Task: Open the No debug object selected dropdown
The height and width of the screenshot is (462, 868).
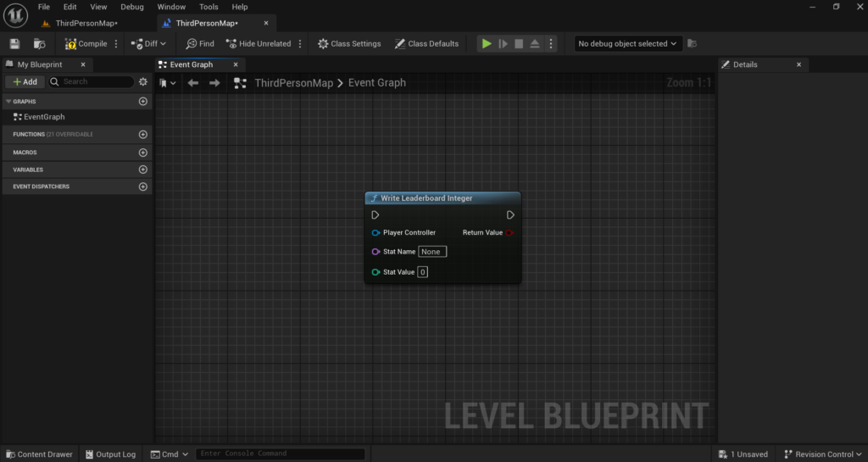Action: 626,44
